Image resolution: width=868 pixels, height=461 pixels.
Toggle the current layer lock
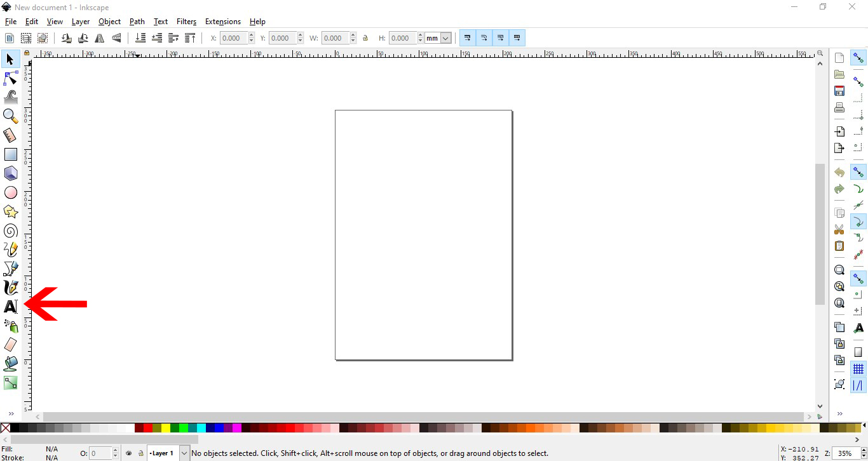point(140,453)
